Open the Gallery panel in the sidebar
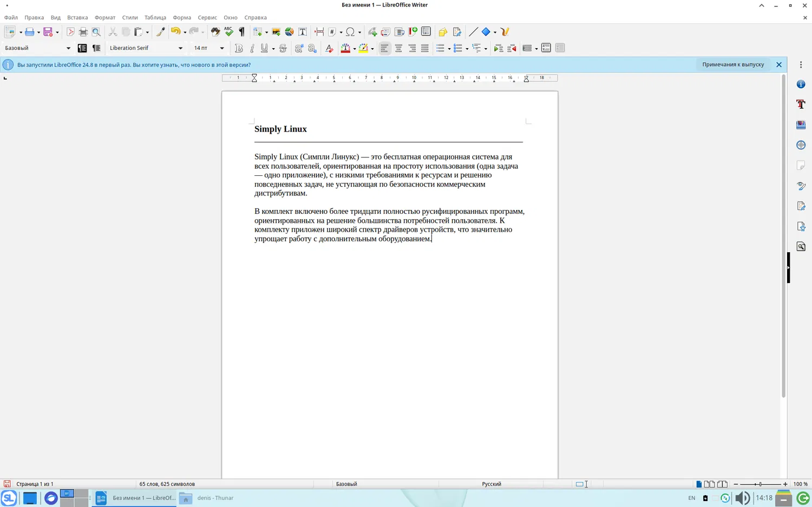The height and width of the screenshot is (507, 812). [x=801, y=125]
